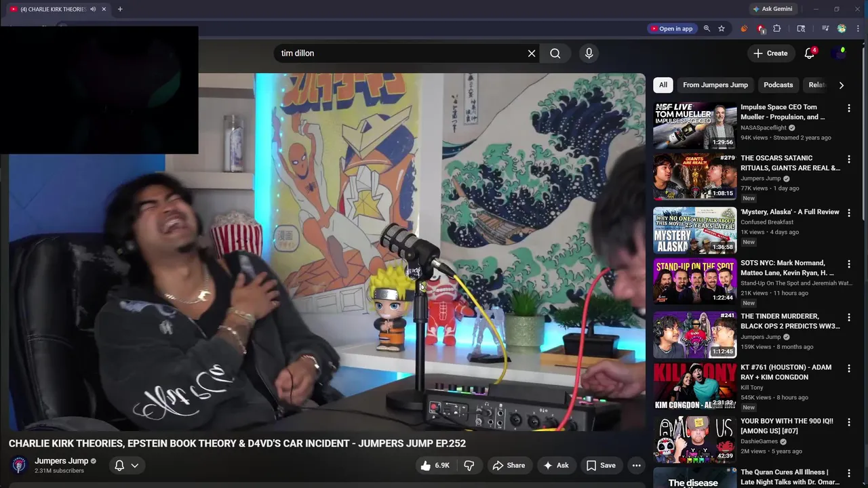
Task: Click the Ask button below video
Action: (x=555, y=466)
